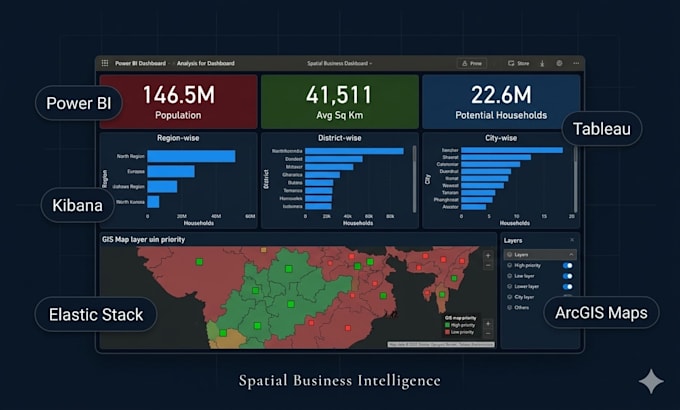
Task: Select the Elastic Stack label pill
Action: [96, 315]
